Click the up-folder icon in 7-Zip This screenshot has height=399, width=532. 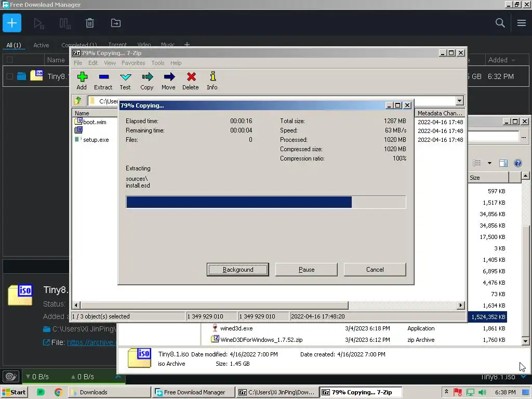(x=78, y=101)
